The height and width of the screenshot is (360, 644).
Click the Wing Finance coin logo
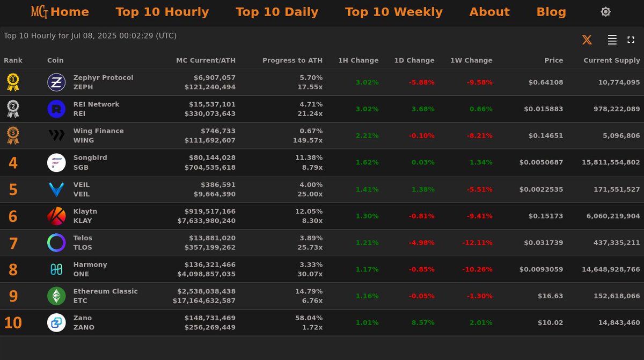pyautogui.click(x=56, y=136)
